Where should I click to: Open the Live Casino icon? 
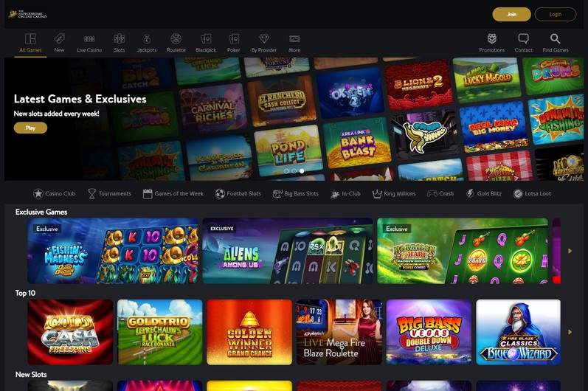click(89, 39)
